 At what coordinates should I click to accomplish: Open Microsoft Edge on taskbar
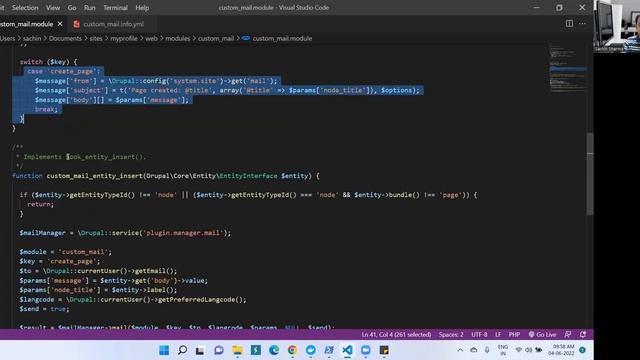click(x=274, y=350)
